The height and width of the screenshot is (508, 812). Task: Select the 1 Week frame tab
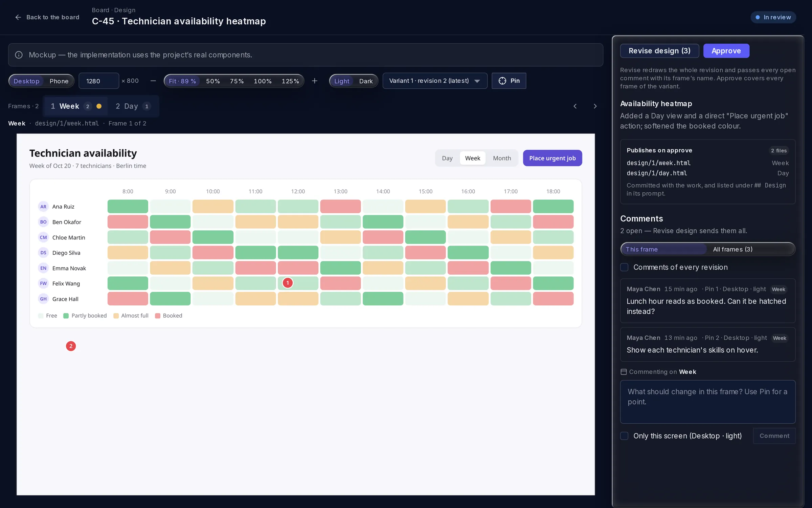pyautogui.click(x=76, y=106)
